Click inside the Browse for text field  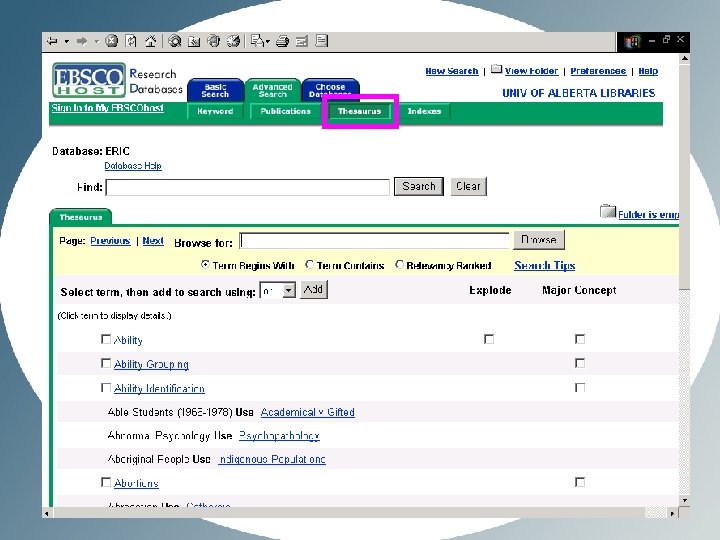pos(375,241)
